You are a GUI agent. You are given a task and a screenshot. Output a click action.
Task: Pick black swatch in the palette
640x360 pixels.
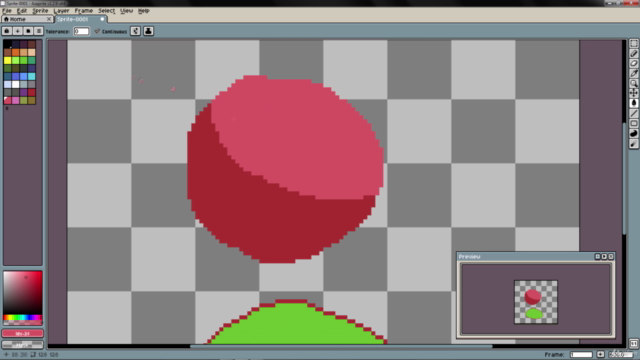[7, 44]
